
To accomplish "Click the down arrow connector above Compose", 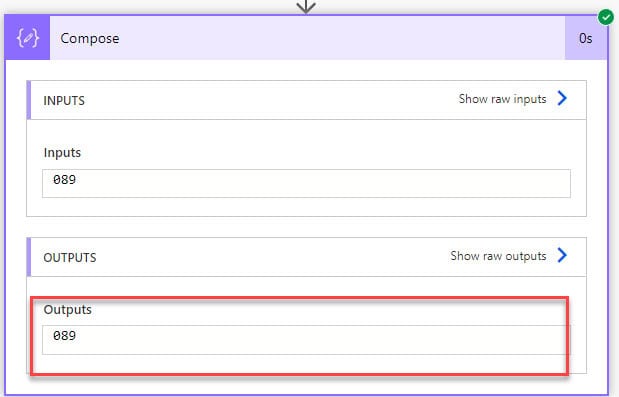I will click(x=306, y=6).
